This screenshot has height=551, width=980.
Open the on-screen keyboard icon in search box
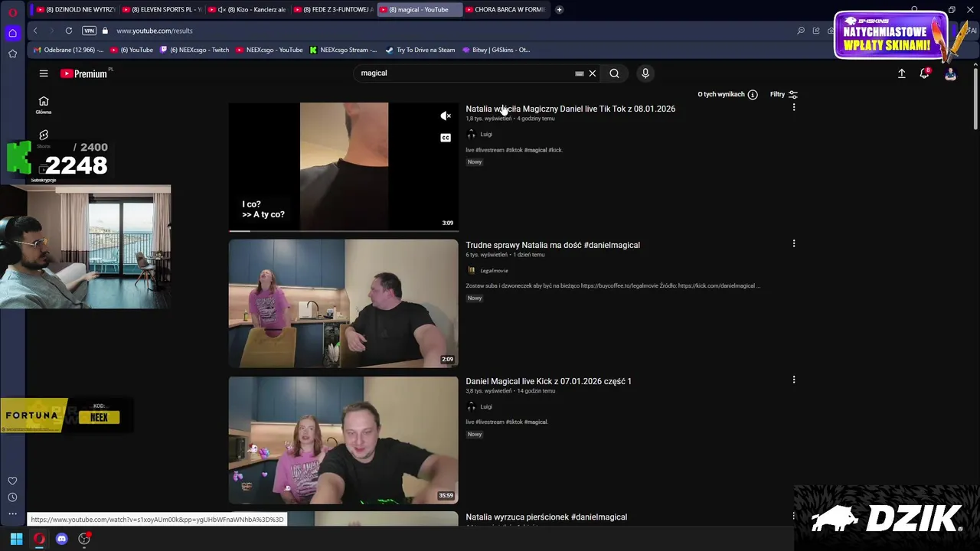pos(580,73)
